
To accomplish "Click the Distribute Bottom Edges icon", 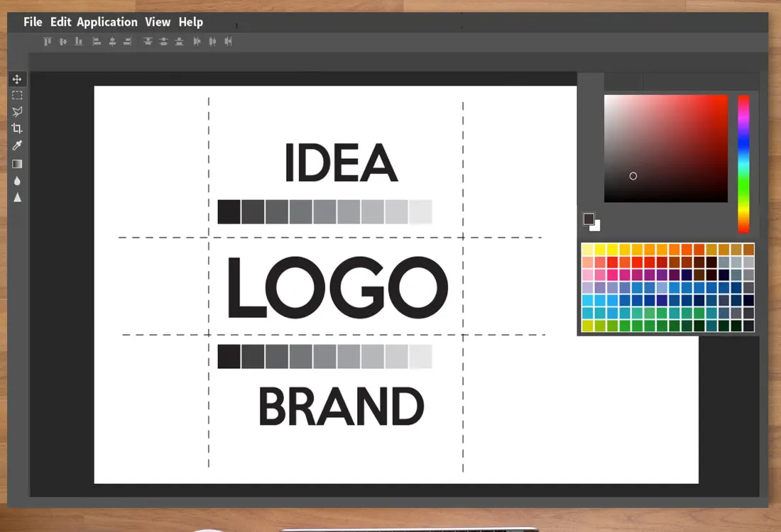I will click(179, 41).
